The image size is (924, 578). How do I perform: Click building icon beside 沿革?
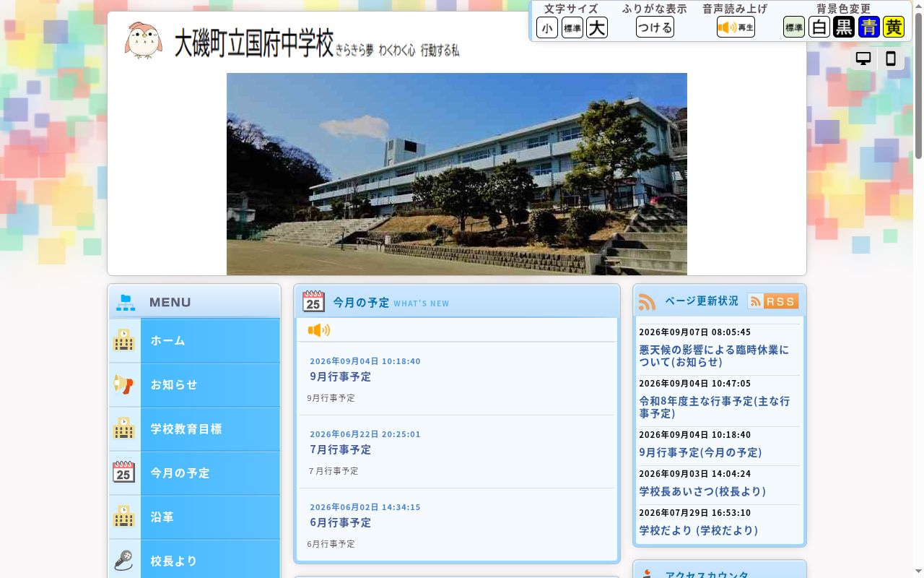click(124, 517)
